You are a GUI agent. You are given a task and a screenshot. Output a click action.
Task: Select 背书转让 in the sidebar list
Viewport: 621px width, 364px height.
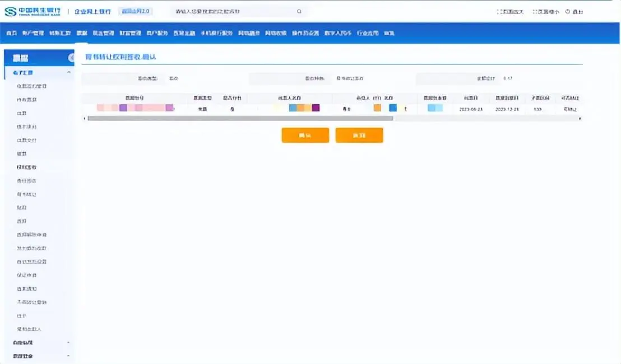[x=26, y=194]
